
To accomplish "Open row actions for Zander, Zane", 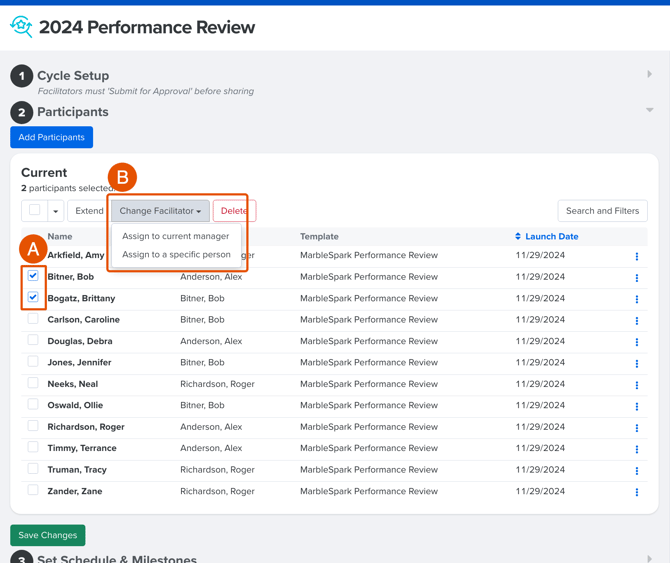I will coord(636,492).
